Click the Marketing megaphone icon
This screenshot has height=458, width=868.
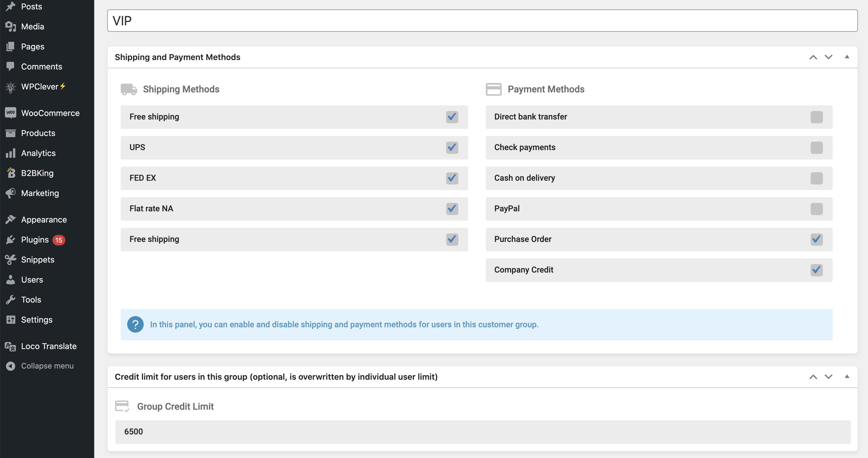tap(11, 193)
